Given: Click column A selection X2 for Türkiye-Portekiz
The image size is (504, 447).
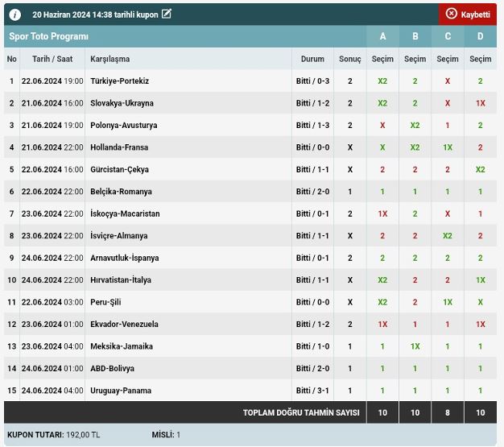Looking at the screenshot, I should 382,81.
